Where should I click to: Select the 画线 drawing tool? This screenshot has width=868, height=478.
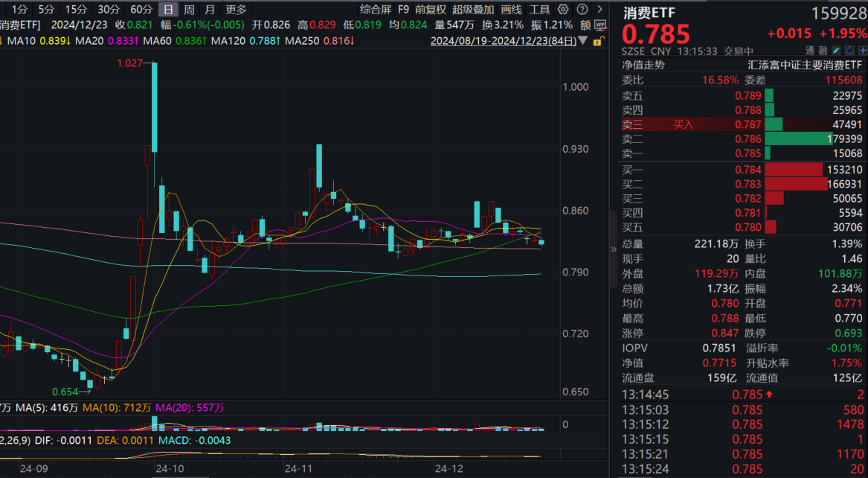click(x=511, y=9)
